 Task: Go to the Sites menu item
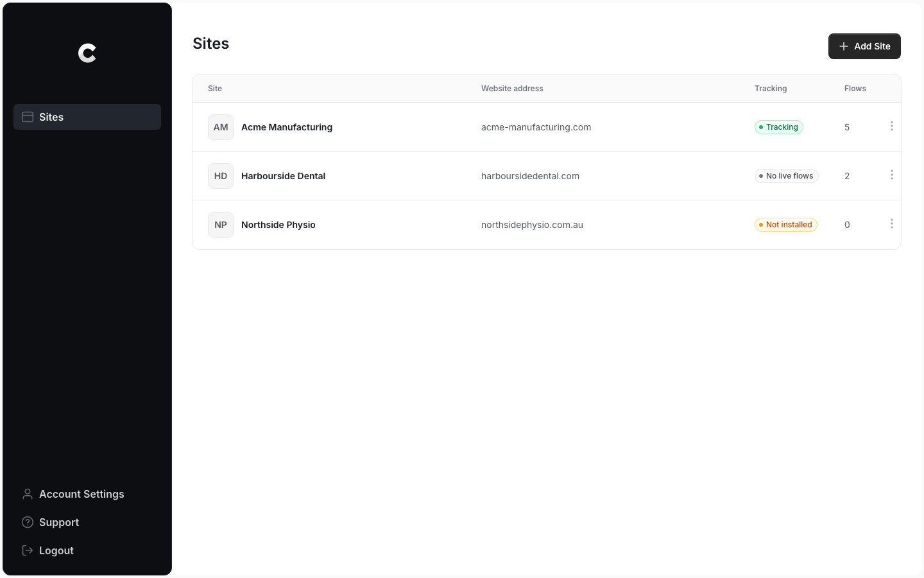(87, 117)
